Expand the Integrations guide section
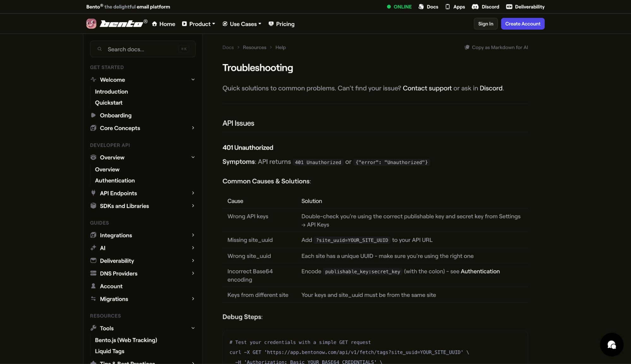Screen dimensions: 631x364 pyautogui.click(x=193, y=235)
